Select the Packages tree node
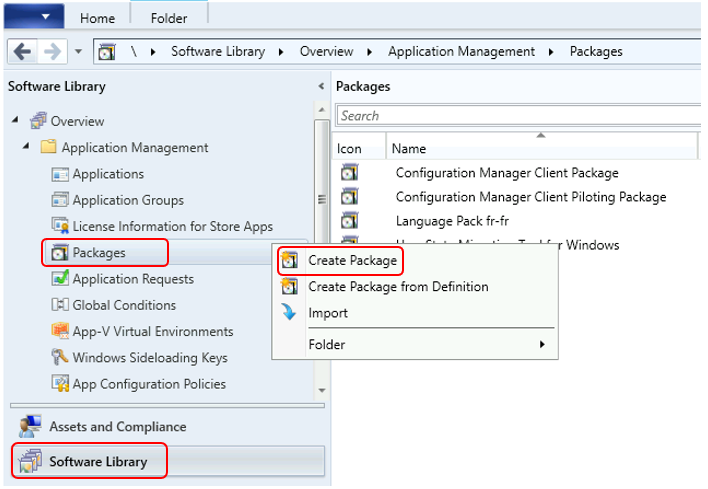The width and height of the screenshot is (708, 489). [99, 252]
